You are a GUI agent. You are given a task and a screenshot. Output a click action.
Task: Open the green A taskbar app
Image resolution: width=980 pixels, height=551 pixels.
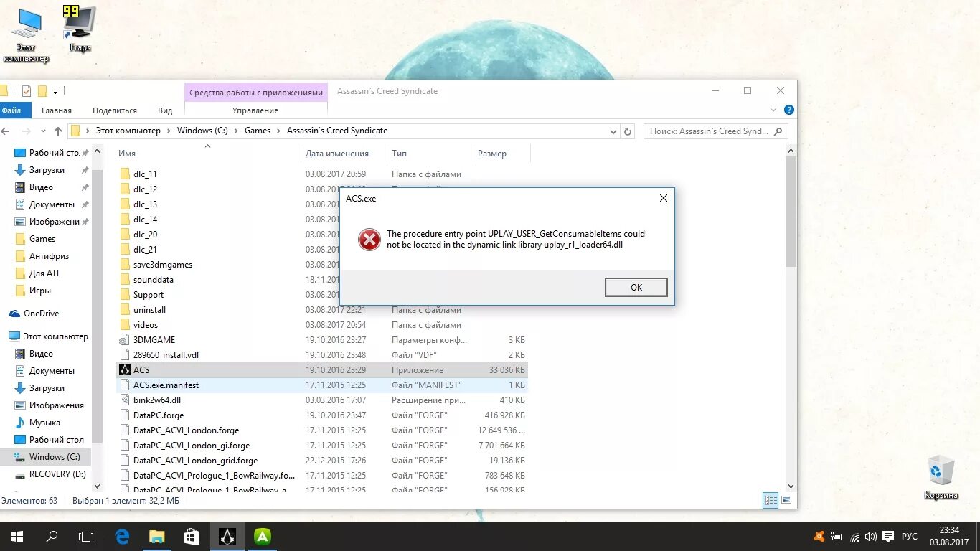263,537
